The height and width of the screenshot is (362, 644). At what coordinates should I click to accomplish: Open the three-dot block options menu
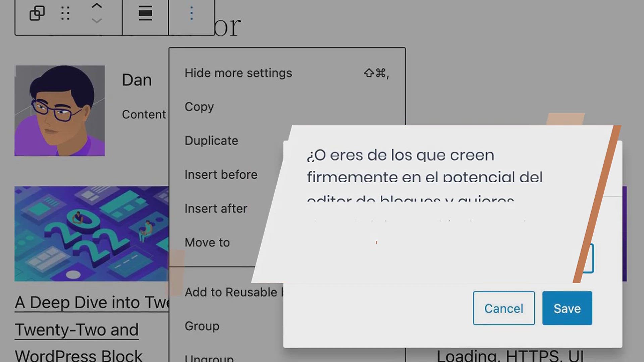pos(191,13)
